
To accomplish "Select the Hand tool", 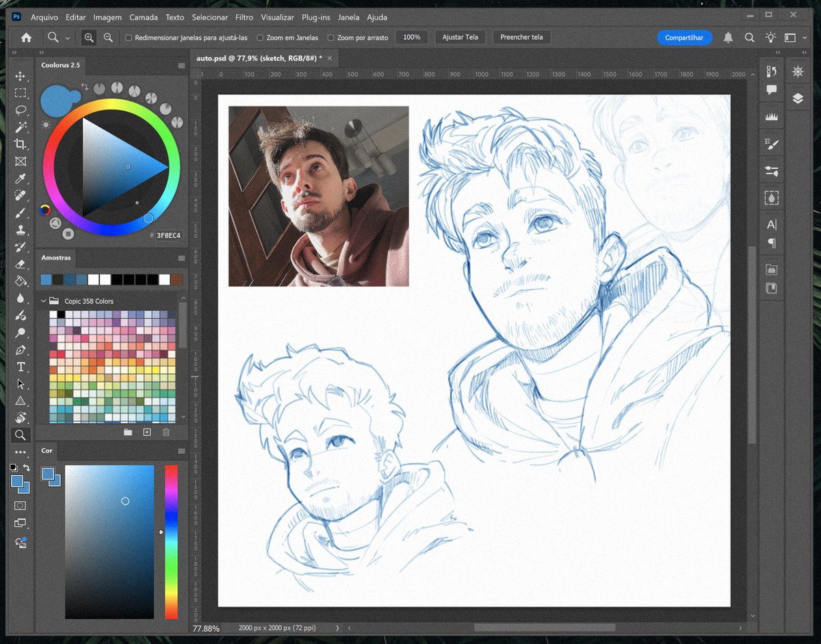I will 21,418.
